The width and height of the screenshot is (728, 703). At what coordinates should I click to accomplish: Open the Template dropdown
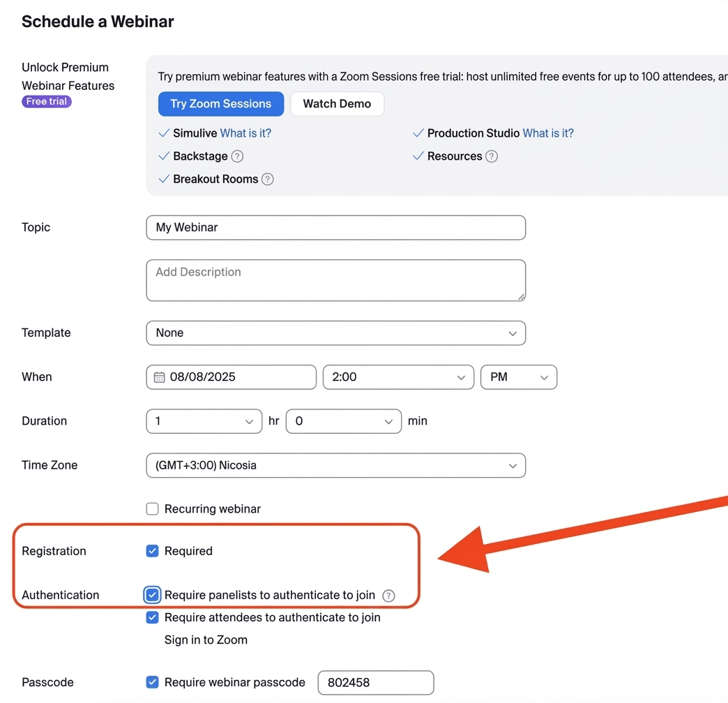click(x=335, y=333)
